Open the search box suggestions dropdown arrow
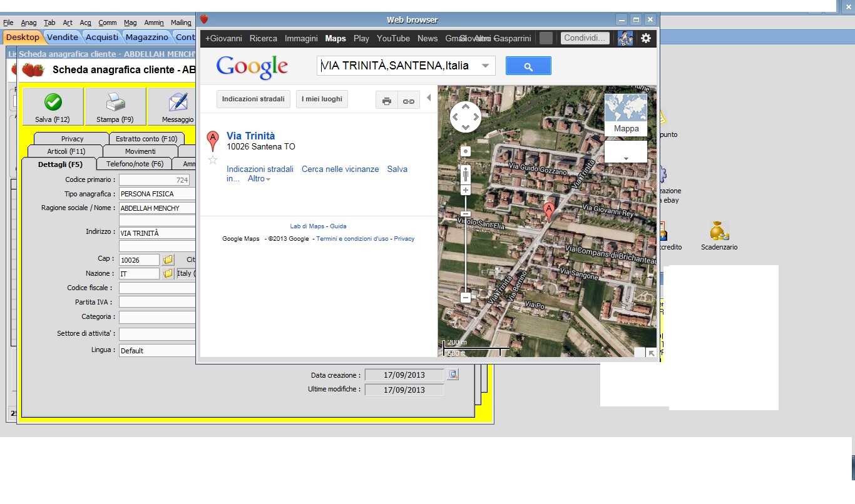The height and width of the screenshot is (504, 855). 486,66
